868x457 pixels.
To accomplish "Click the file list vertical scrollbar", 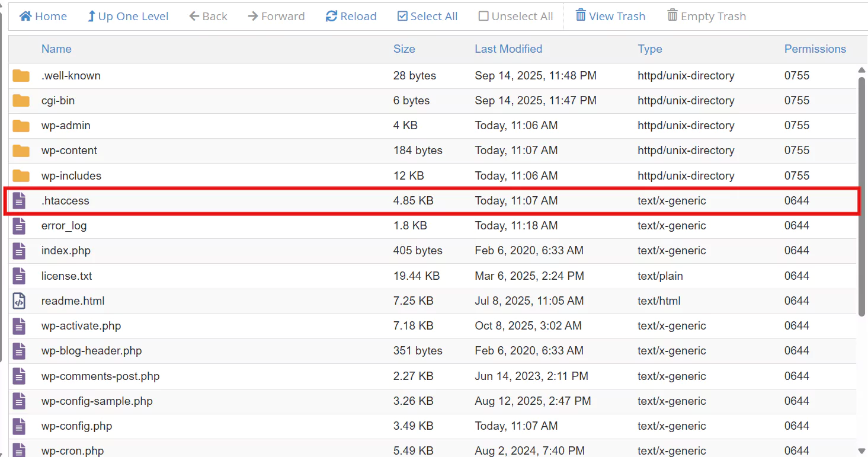I will click(862, 196).
